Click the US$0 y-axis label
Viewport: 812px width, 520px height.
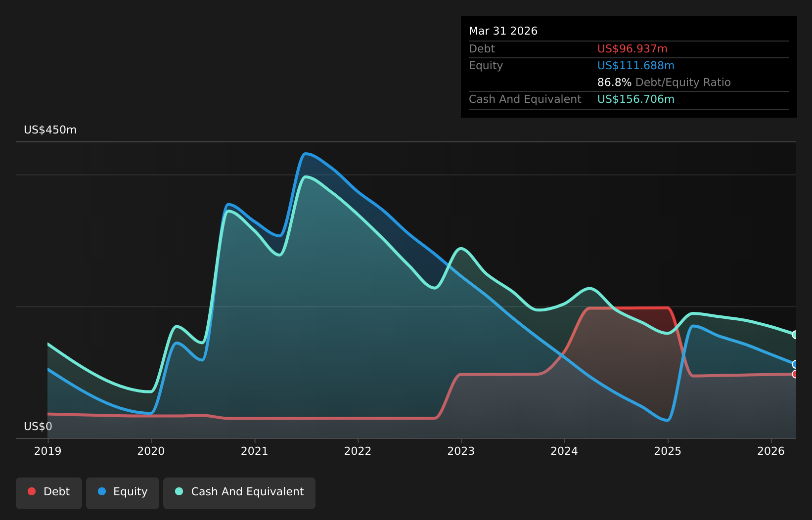(x=38, y=427)
